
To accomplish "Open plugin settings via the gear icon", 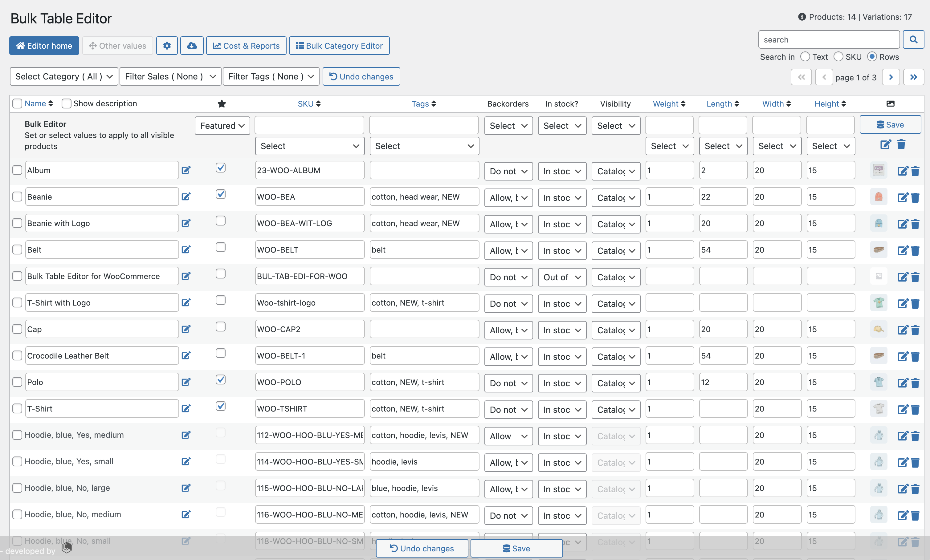I will 167,45.
